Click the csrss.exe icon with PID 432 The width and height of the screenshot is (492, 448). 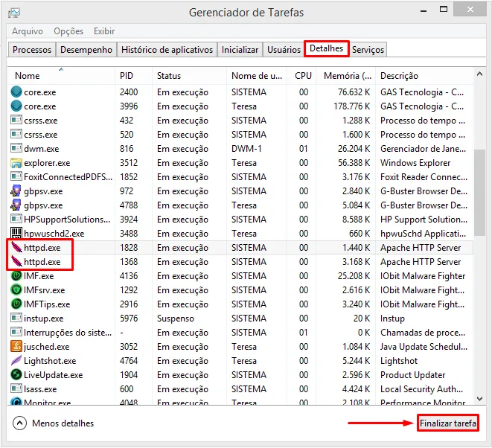tap(16, 120)
